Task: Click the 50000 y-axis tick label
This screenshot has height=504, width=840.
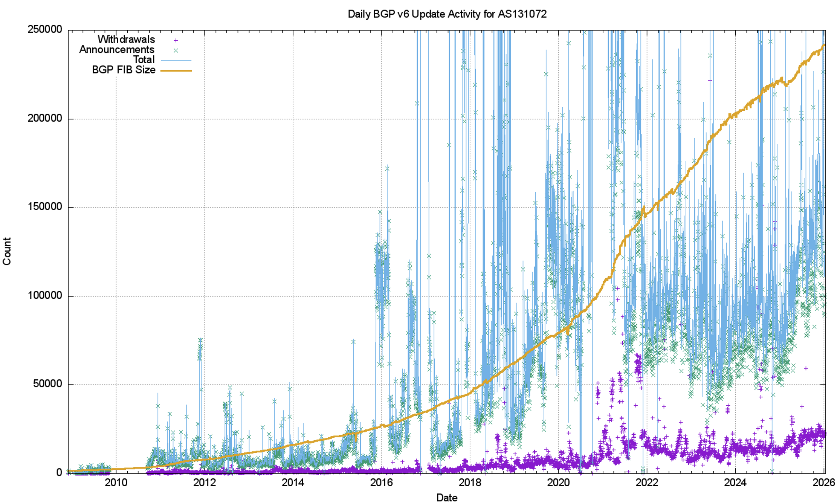Action: tap(47, 384)
